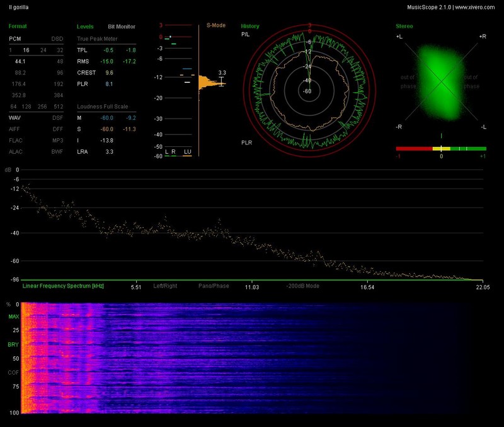Screen dimensions: 504x427
Task: Click the MAX spectrogram label
Action: click(14, 317)
